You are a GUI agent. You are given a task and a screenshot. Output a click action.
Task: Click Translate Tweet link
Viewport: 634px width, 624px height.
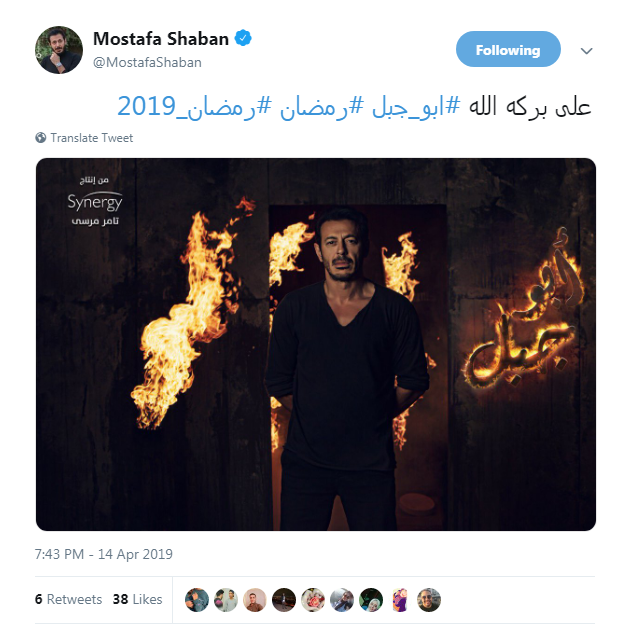coord(91,138)
